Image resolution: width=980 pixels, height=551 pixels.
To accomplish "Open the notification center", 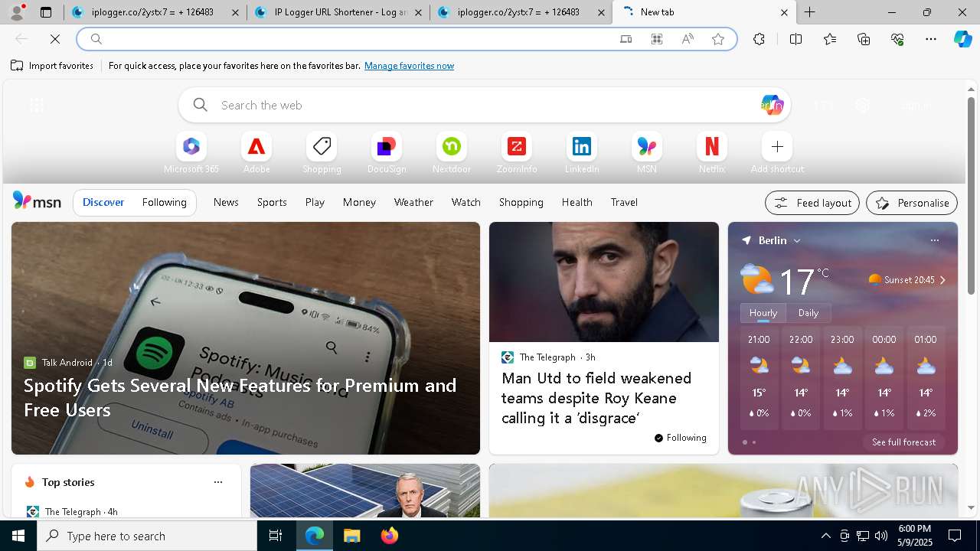I will [955, 536].
